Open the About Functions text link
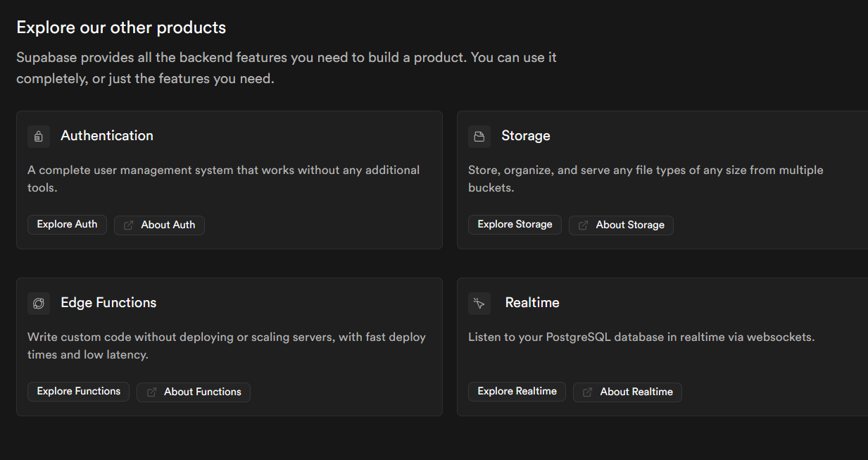 pyautogui.click(x=203, y=392)
